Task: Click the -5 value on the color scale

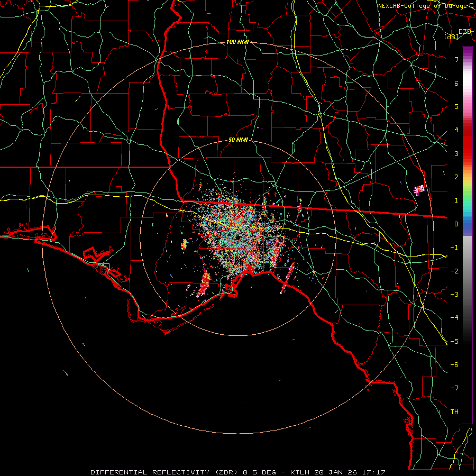Action: 454,341
